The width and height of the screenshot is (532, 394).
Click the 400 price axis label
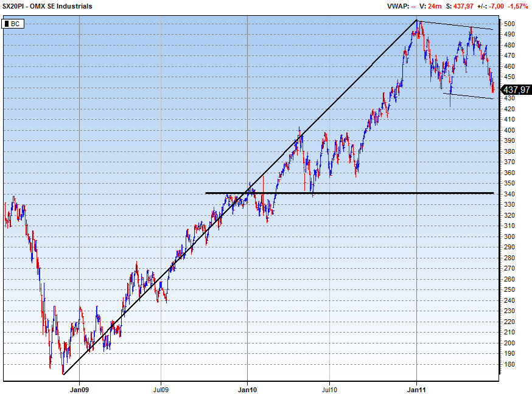[x=509, y=130]
